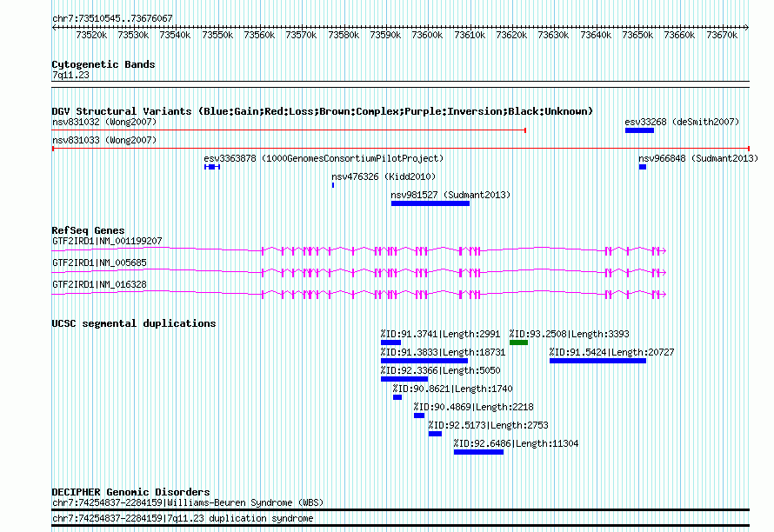This screenshot has height=532, width=774.
Task: Select %ID:90.4869|Length:2218 label
Action: click(x=473, y=407)
